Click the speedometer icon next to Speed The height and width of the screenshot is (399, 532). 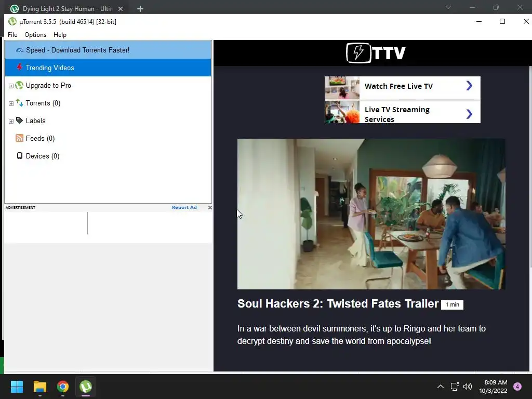click(x=20, y=50)
